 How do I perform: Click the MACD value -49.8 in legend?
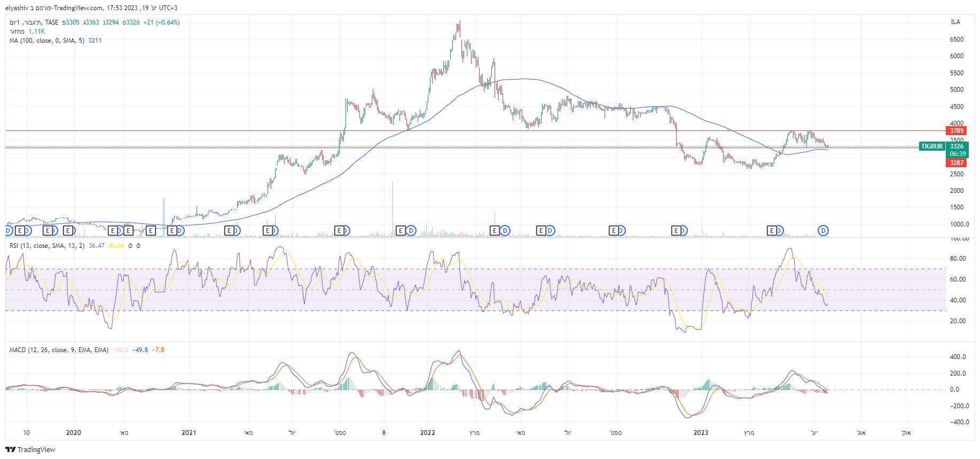point(140,350)
